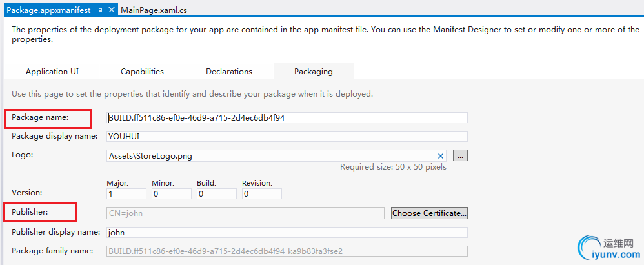Pin the Package.appxmanifest tab

99,10
